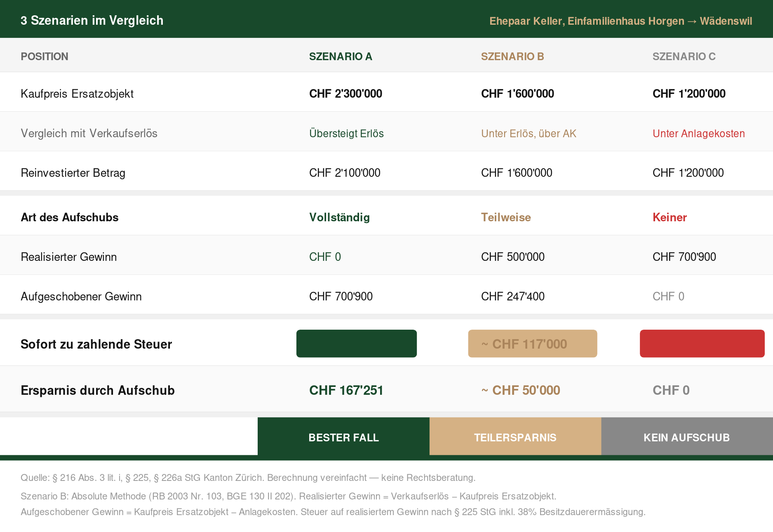
Task: Click the CHF 167'251 savings value
Action: 346,390
